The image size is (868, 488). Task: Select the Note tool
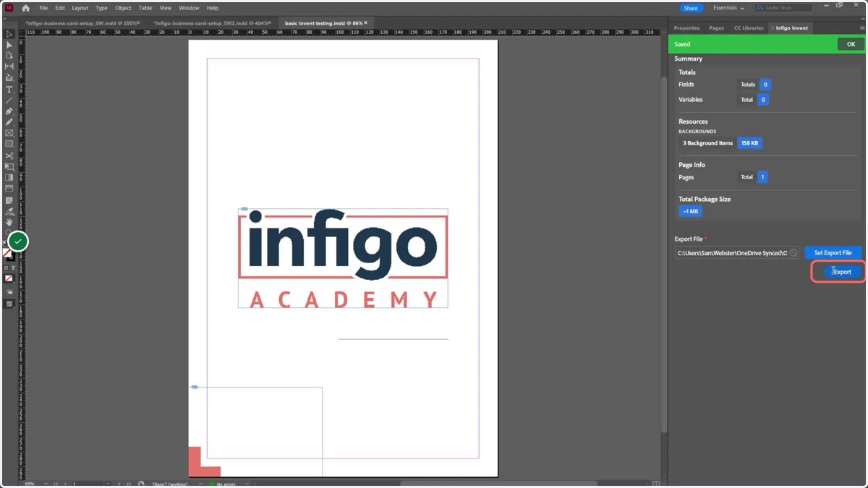[x=9, y=200]
